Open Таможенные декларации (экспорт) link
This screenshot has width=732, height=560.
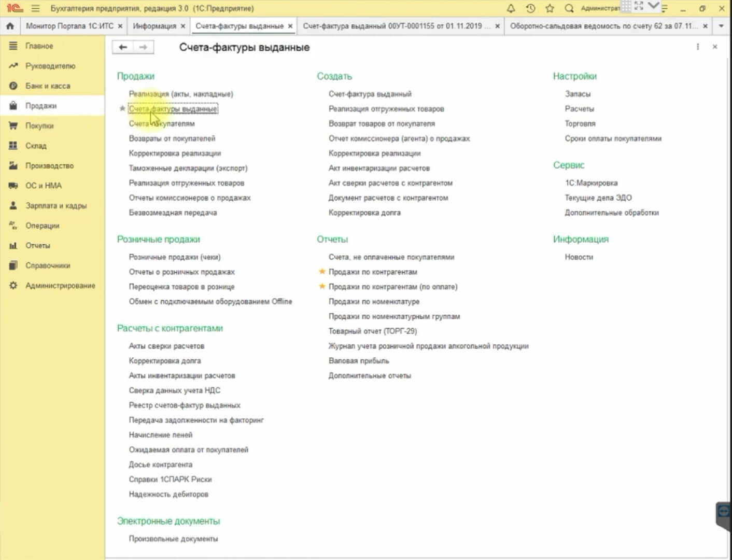coord(188,168)
